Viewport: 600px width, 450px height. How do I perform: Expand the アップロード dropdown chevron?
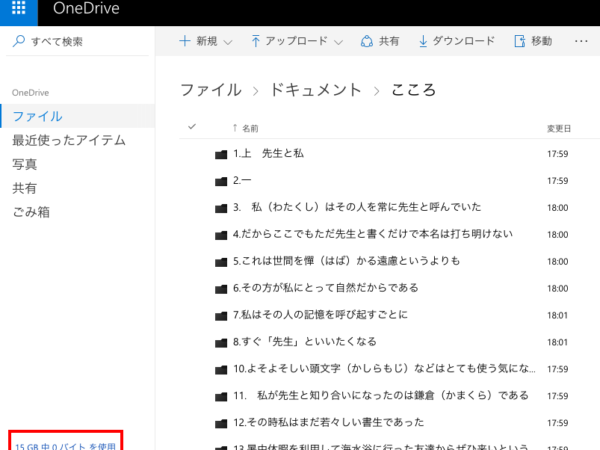(338, 42)
